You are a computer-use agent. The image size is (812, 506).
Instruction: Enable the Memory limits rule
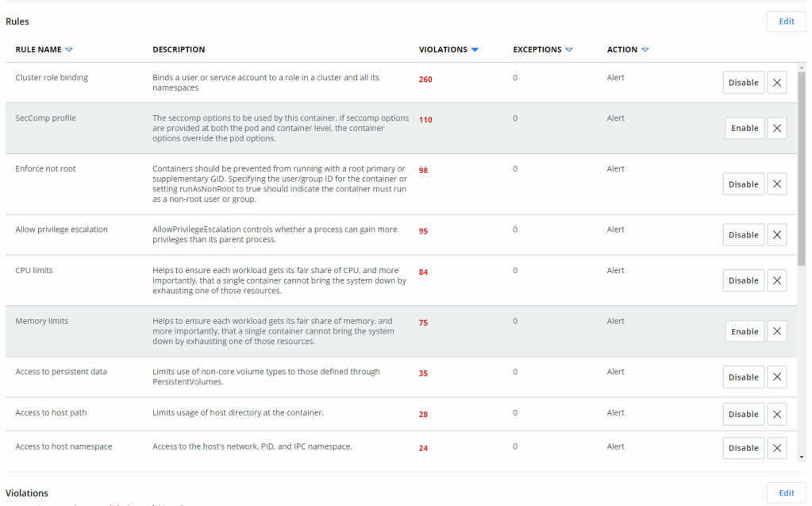tap(745, 331)
